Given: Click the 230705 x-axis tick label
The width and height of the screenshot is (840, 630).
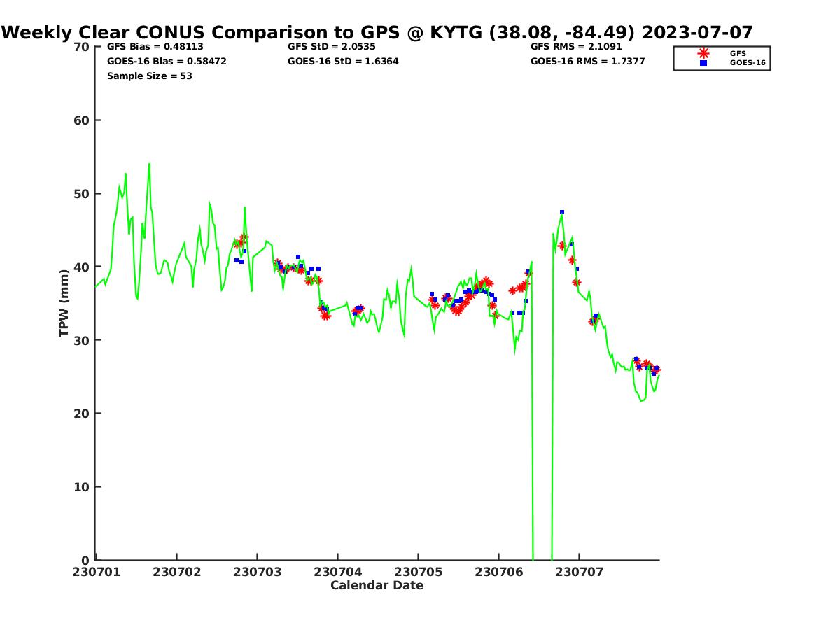Looking at the screenshot, I should (x=418, y=572).
